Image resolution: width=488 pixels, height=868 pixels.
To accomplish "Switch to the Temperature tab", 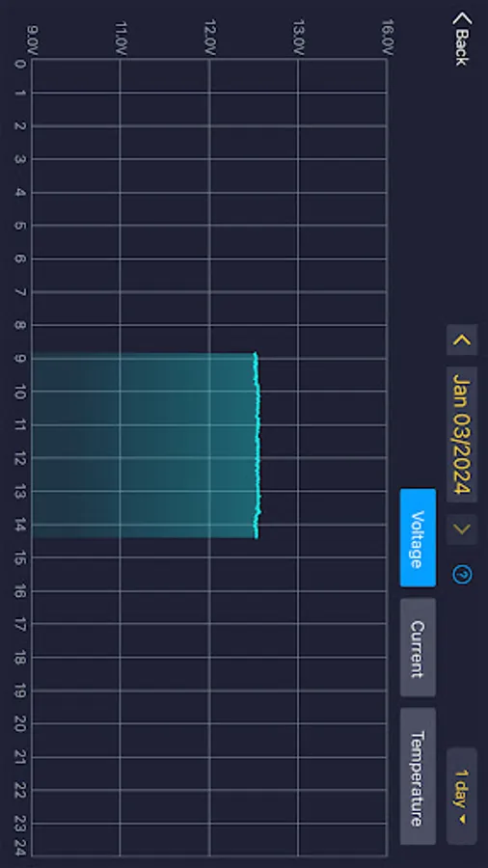I will click(418, 776).
